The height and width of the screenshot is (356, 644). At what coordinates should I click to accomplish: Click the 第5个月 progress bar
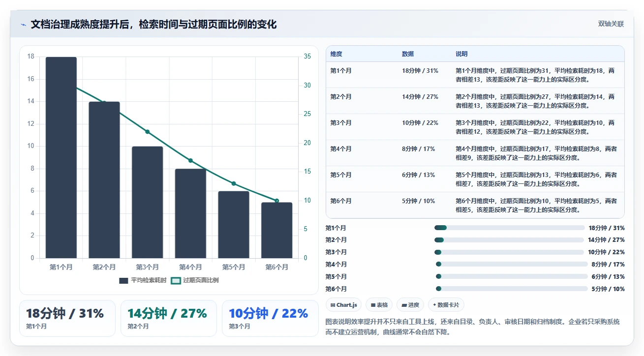click(x=512, y=276)
